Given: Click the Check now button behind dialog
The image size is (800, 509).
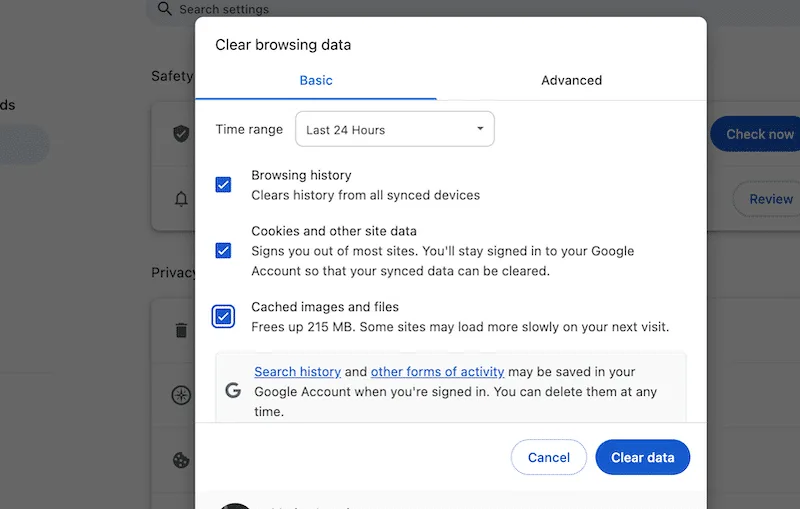Looking at the screenshot, I should coord(756,134).
